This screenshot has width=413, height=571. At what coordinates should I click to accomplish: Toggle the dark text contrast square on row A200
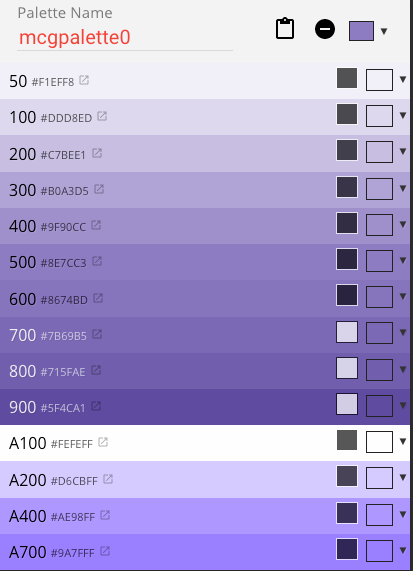(x=347, y=476)
